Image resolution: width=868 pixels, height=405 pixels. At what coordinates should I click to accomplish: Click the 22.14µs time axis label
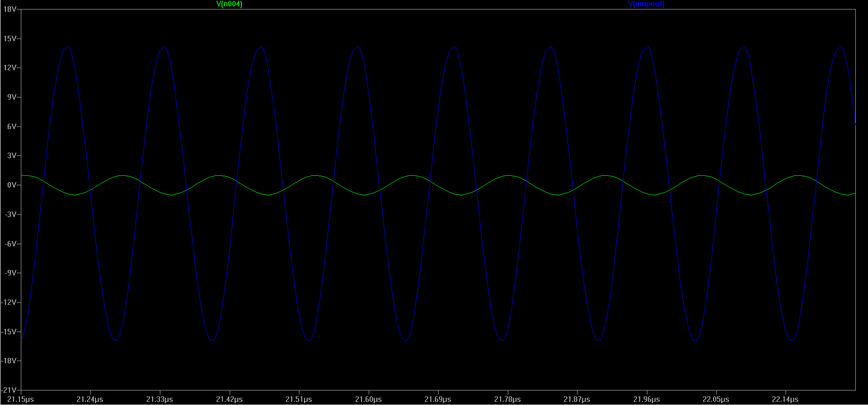[x=786, y=399]
